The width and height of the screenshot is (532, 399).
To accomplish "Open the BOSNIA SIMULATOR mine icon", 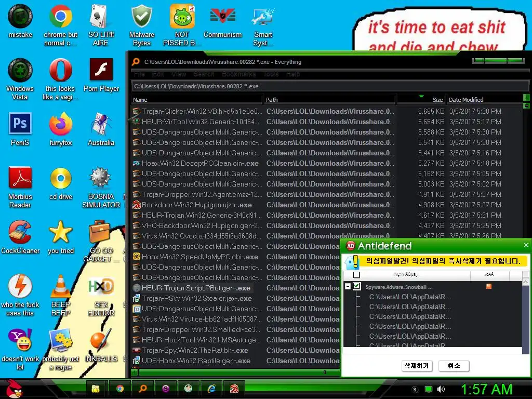I will 101,187.
